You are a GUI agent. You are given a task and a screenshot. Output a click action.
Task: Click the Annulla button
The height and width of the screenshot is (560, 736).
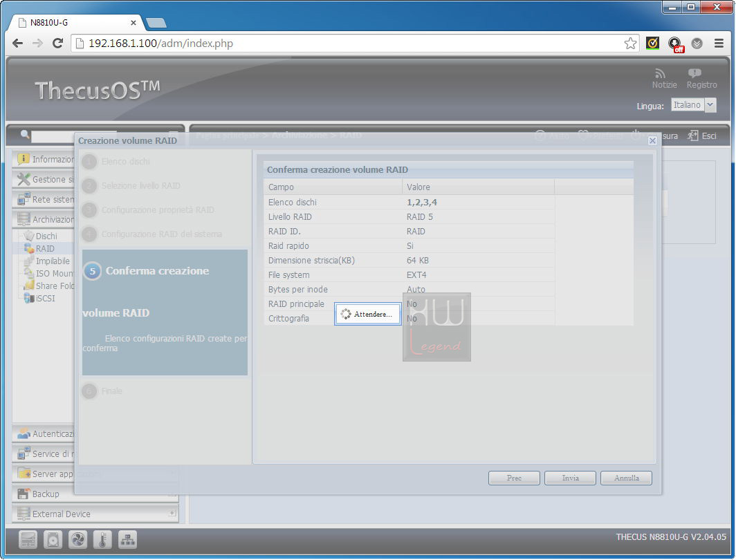tap(626, 478)
